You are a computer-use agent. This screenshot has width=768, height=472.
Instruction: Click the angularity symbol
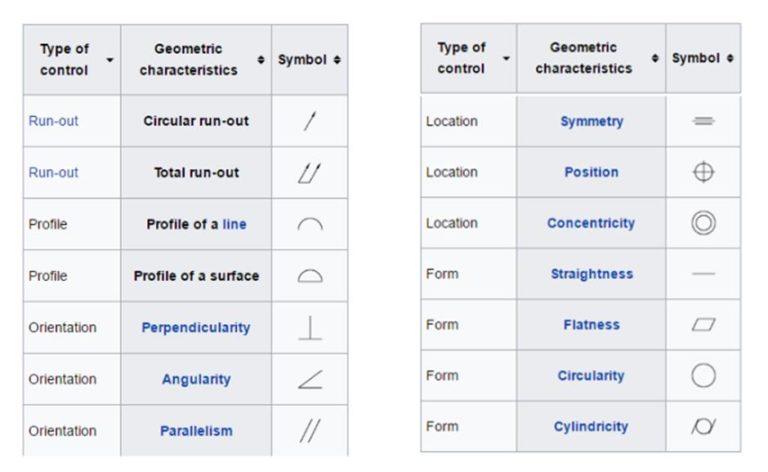click(x=310, y=379)
